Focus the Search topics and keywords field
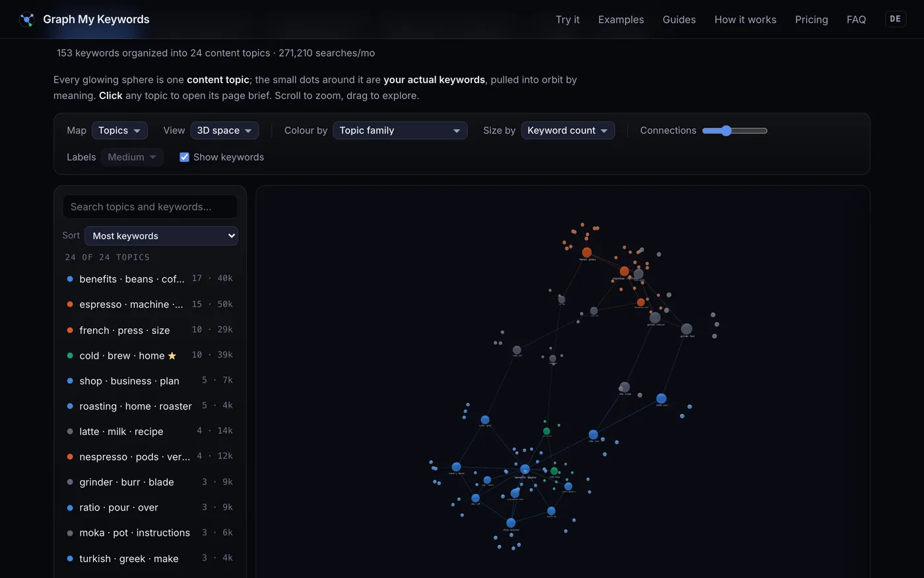 (150, 207)
